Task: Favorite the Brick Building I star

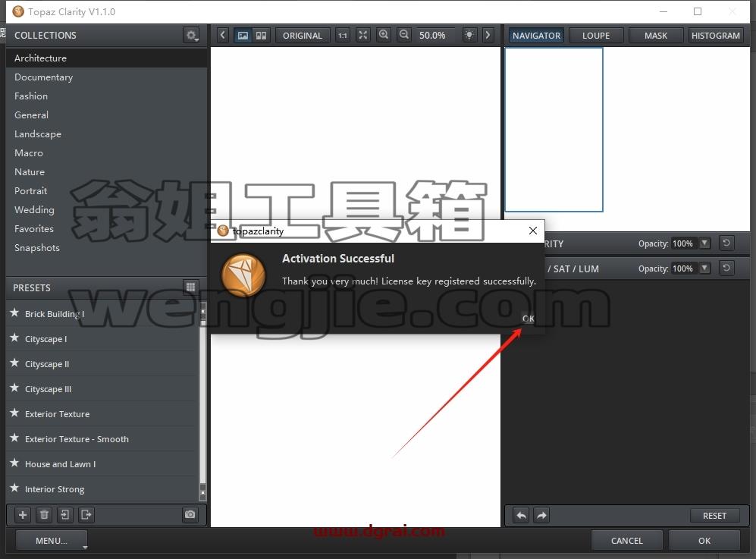Action: 14,312
